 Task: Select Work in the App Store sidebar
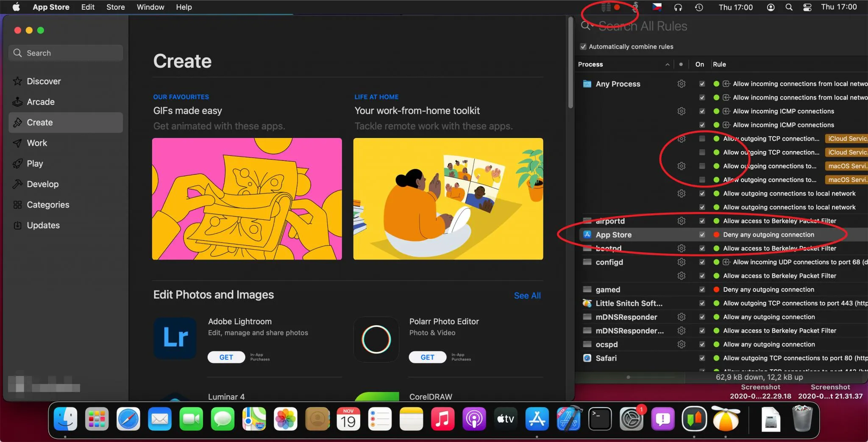click(66, 143)
